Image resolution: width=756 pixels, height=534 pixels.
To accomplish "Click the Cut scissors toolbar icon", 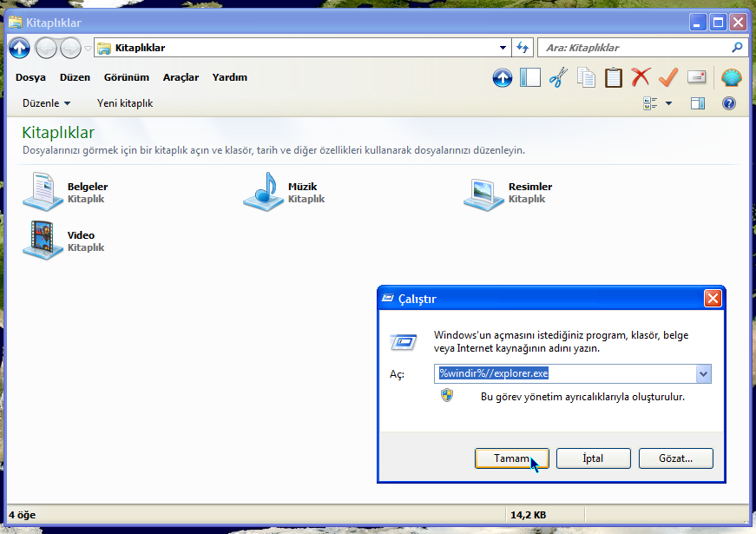I will coord(558,77).
